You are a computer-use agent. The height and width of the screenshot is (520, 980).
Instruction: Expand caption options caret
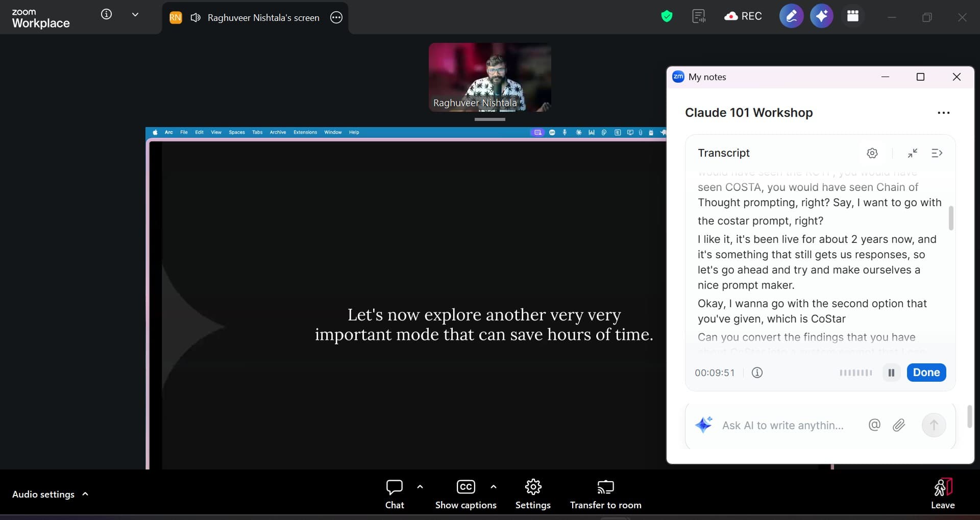tap(493, 487)
